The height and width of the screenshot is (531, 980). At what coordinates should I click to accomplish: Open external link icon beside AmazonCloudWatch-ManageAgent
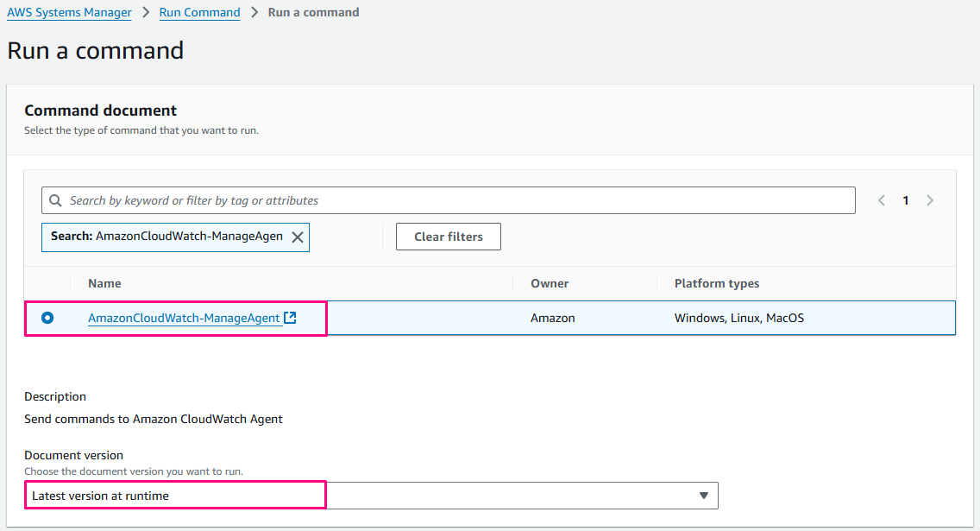click(290, 318)
